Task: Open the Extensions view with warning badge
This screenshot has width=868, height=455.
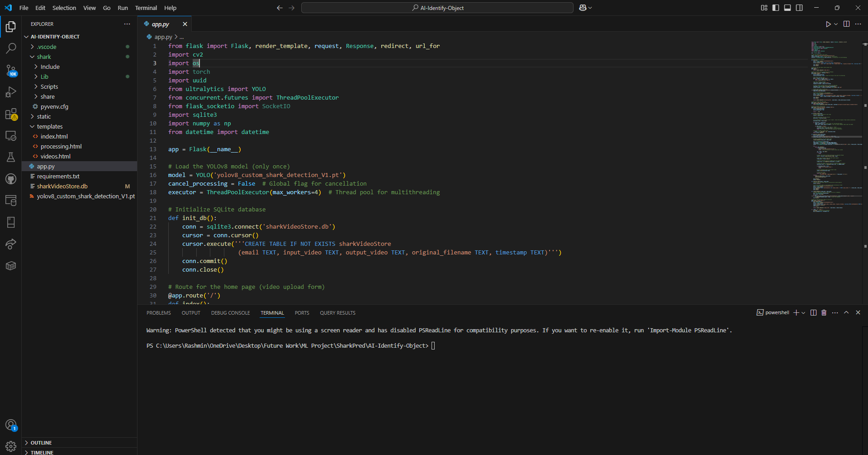Action: (11, 114)
